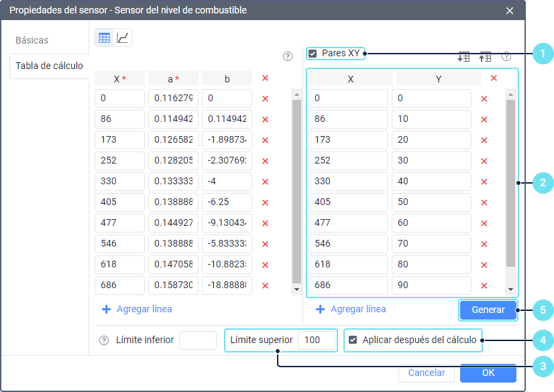This screenshot has width=554, height=392.
Task: Uncheck the Pares XY checkbox
Action: [313, 54]
